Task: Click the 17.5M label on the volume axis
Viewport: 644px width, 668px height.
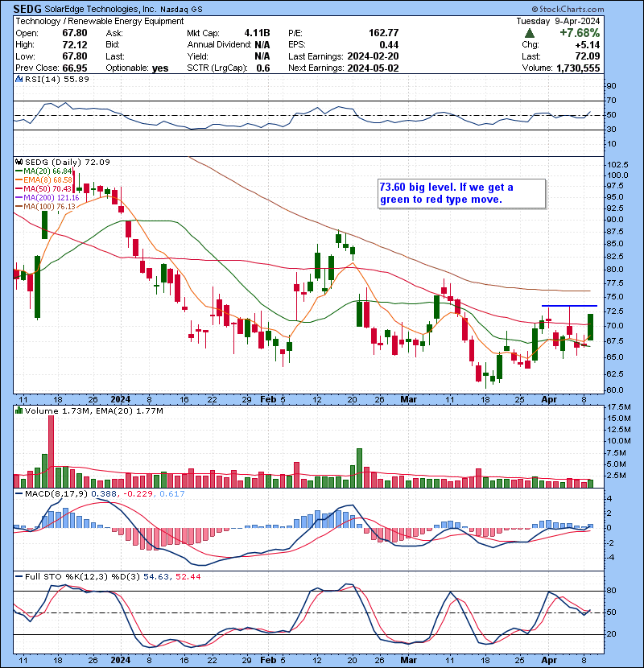Action: 618,407
